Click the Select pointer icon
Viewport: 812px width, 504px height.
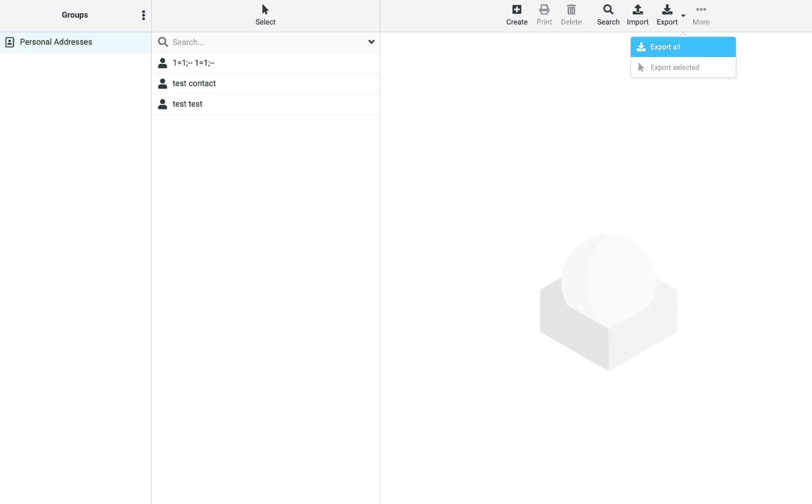tap(265, 8)
